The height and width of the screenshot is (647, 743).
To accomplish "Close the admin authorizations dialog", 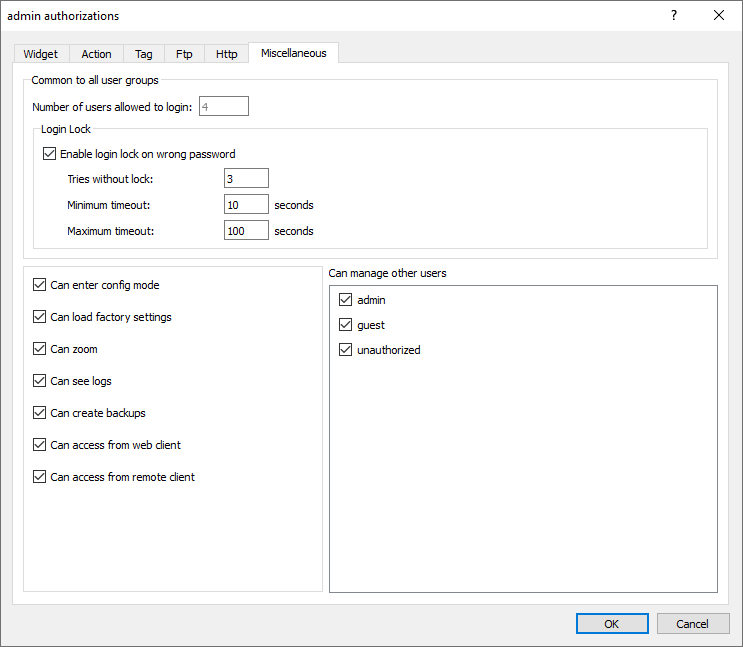I will tap(719, 15).
